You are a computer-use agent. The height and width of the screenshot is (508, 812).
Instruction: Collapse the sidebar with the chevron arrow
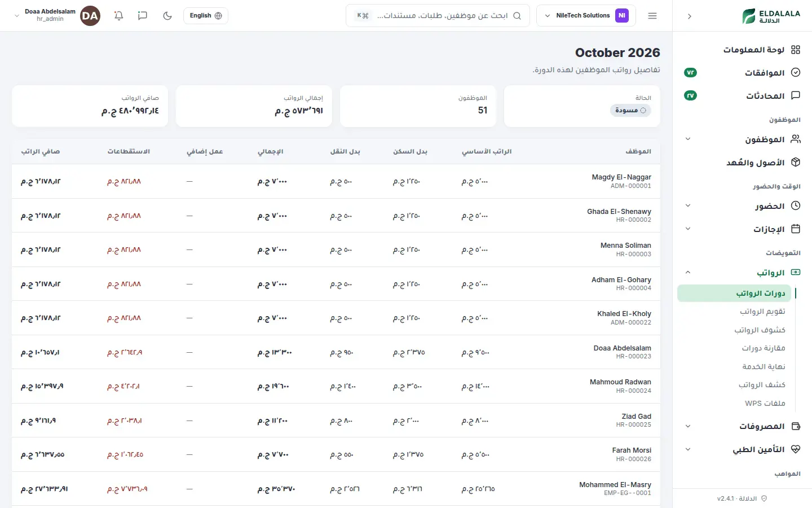(689, 16)
